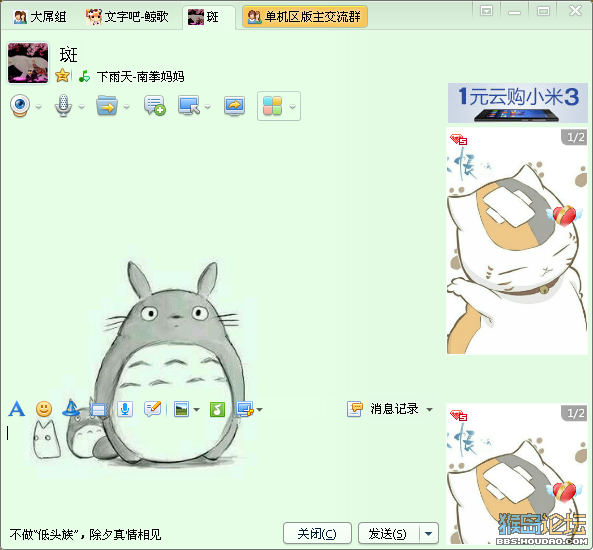Expand the send file options arrow
Image resolution: width=593 pixels, height=550 pixels.
[127, 107]
